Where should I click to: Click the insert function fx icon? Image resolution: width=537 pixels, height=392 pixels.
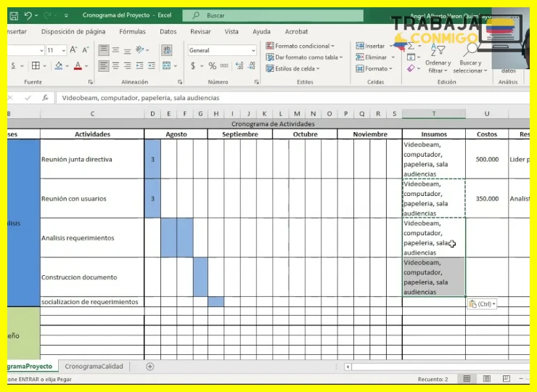45,98
